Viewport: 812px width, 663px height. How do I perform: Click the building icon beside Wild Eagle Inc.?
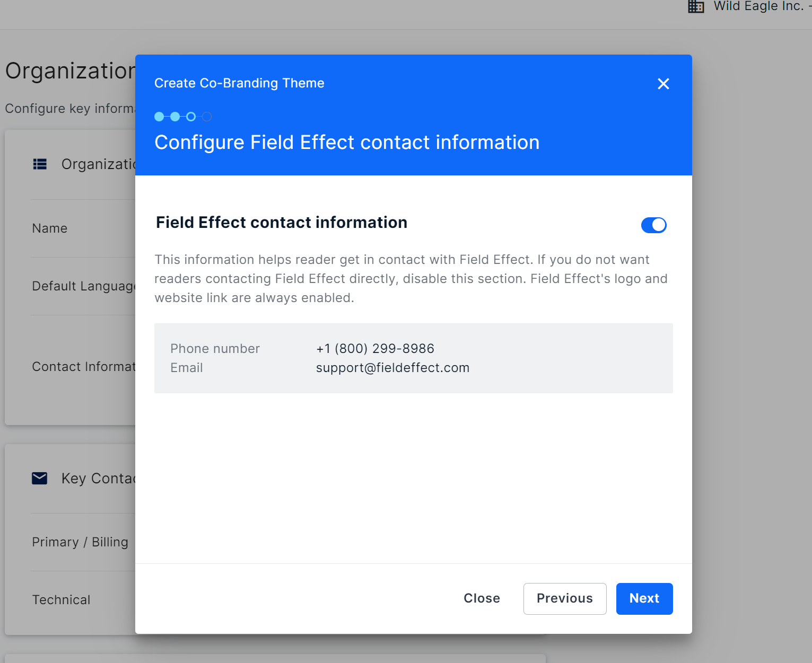point(696,6)
